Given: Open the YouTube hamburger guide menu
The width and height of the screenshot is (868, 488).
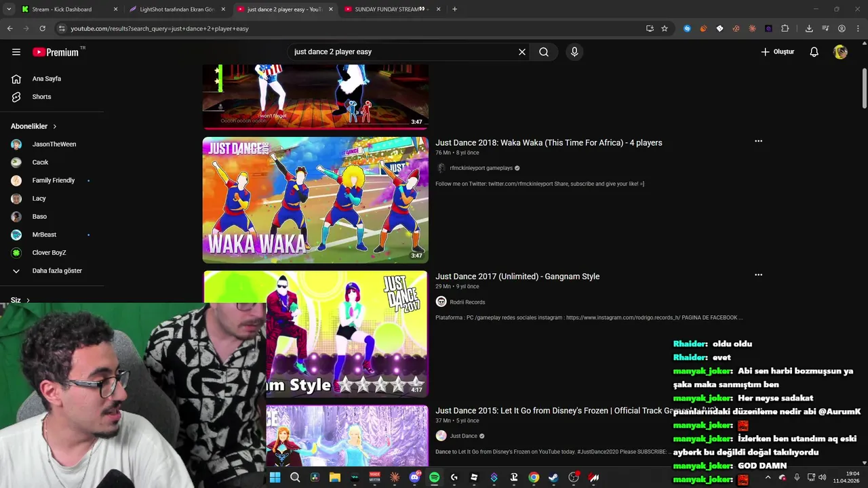Looking at the screenshot, I should coord(16,52).
